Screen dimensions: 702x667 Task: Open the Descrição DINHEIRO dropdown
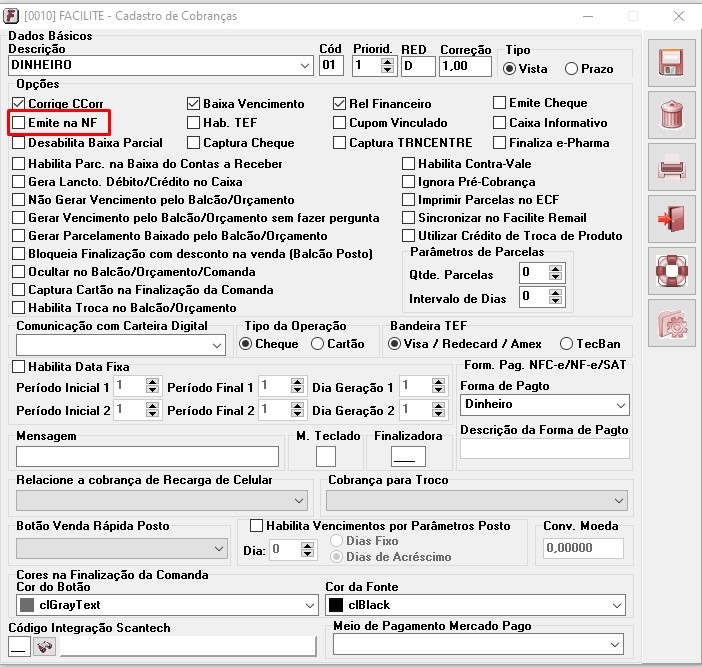[x=305, y=66]
